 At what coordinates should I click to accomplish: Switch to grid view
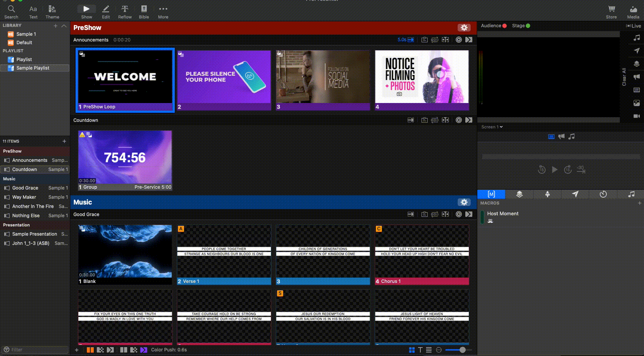click(x=412, y=350)
